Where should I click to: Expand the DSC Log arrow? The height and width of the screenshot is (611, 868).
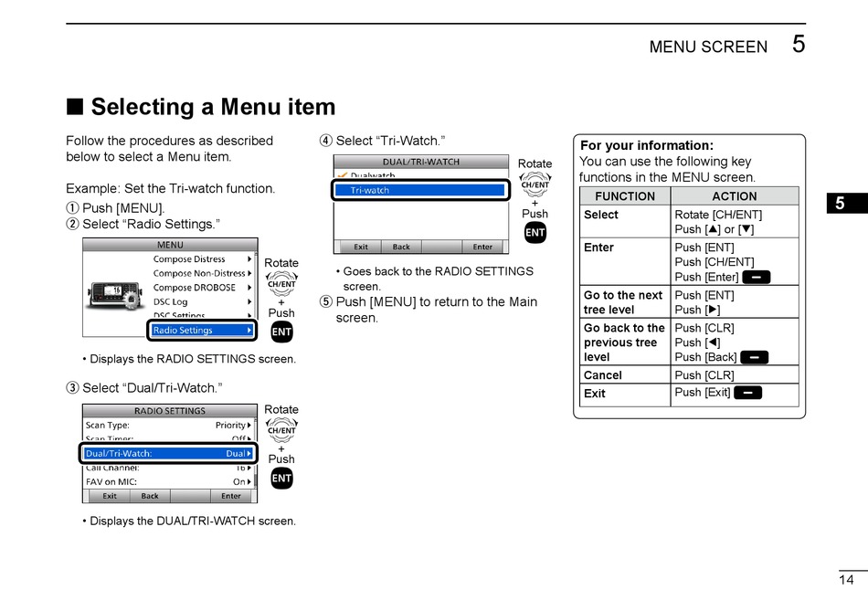coord(249,302)
